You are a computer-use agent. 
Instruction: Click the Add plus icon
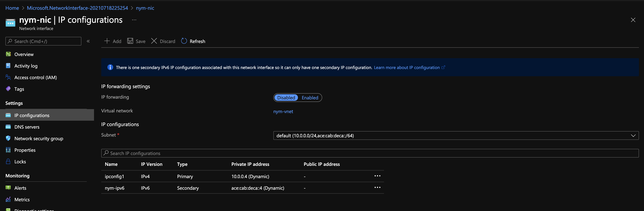[107, 41]
